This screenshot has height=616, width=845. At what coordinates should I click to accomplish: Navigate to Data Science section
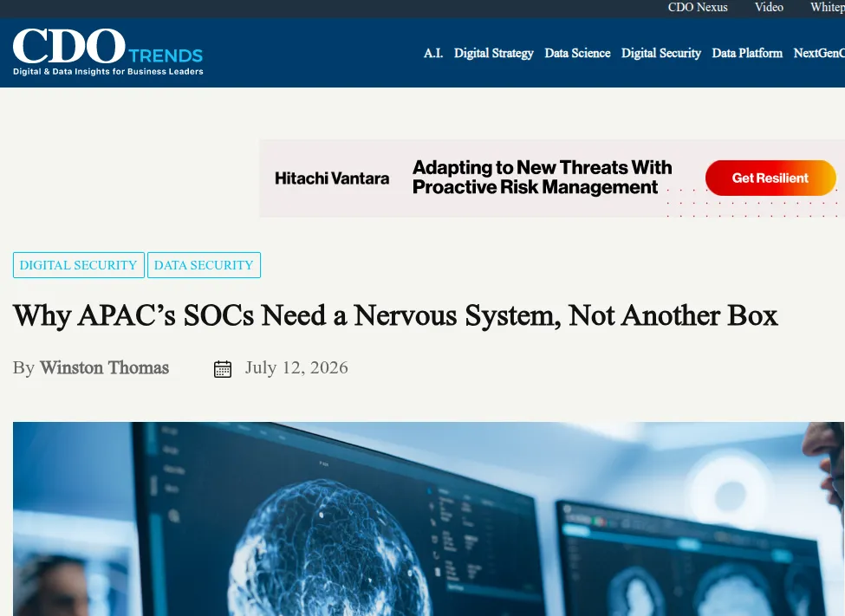click(577, 53)
